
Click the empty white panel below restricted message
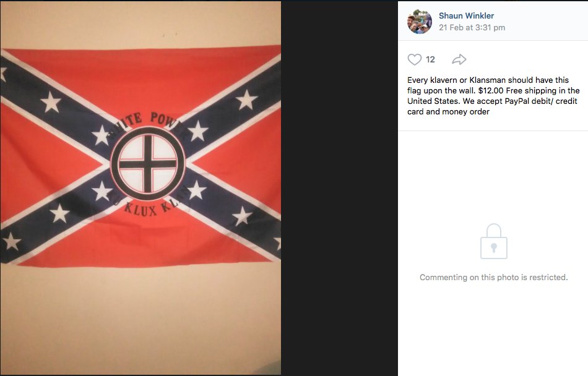(493, 330)
